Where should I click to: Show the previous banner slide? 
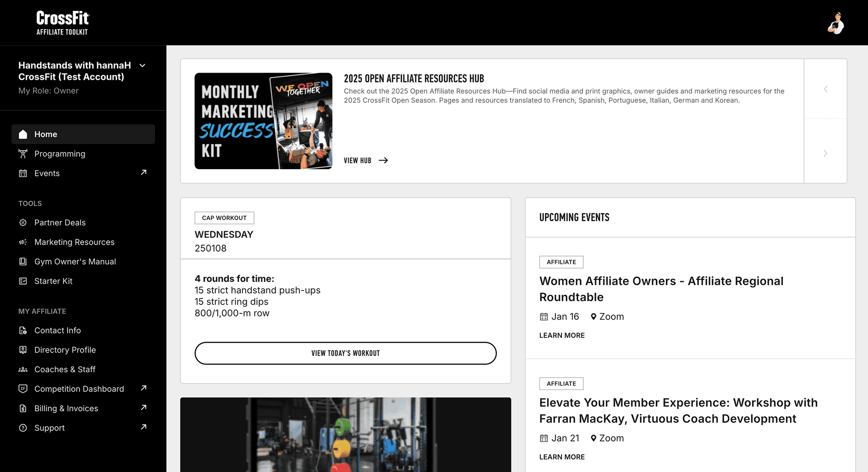tap(825, 89)
